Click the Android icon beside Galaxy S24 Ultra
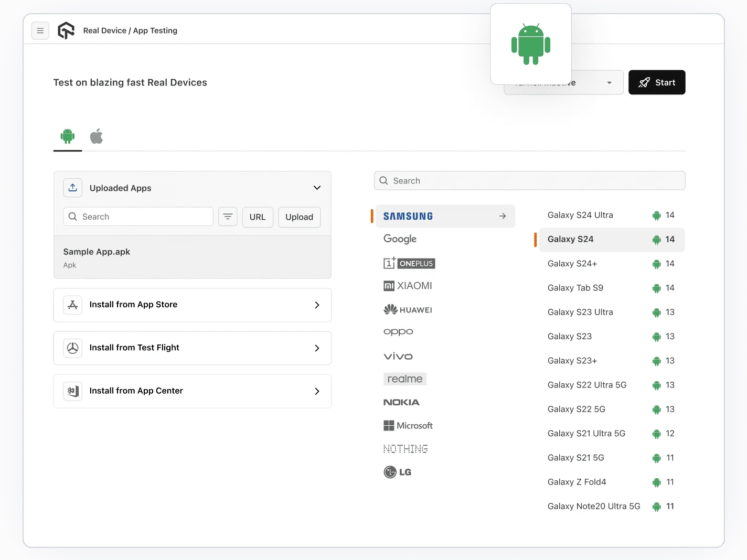Image resolution: width=747 pixels, height=560 pixels. pyautogui.click(x=657, y=215)
